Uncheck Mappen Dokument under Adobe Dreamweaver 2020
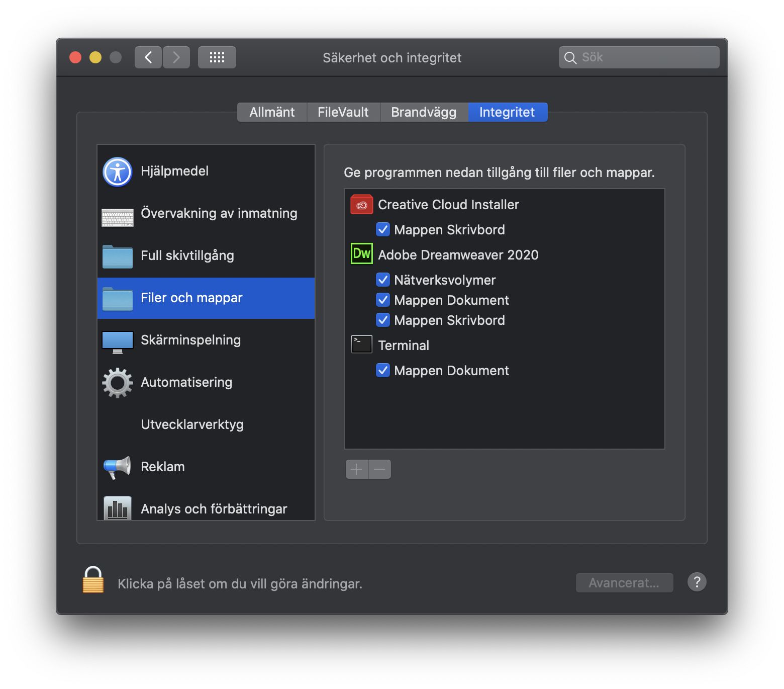The image size is (784, 689). click(x=383, y=300)
